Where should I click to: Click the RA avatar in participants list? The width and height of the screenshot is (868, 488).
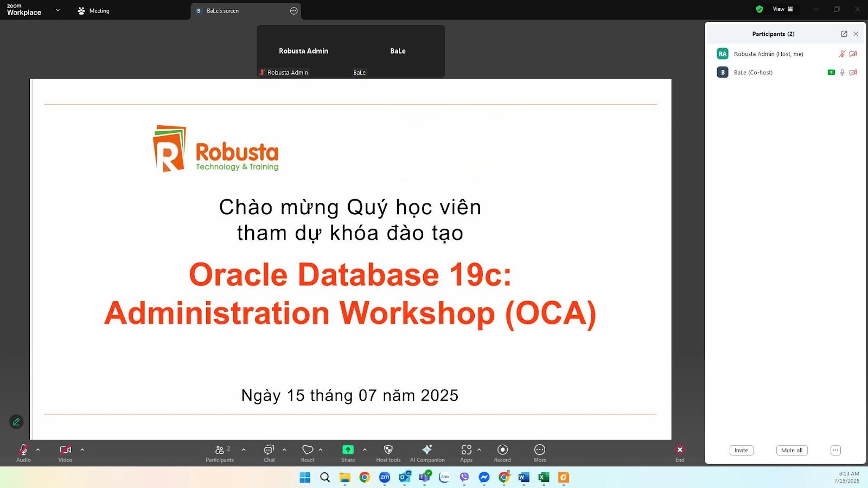pyautogui.click(x=723, y=54)
